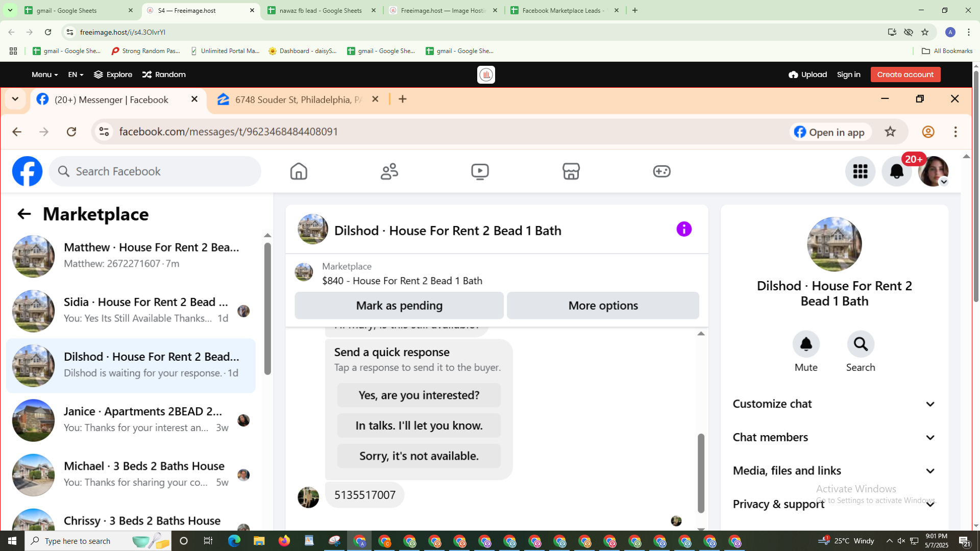980x551 pixels.
Task: Open the EN language dropdown
Action: coord(76,74)
